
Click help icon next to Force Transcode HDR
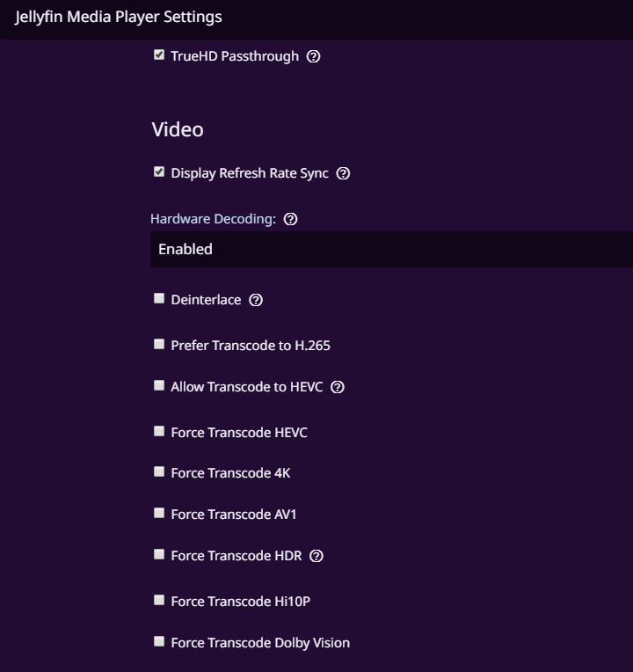pos(317,556)
